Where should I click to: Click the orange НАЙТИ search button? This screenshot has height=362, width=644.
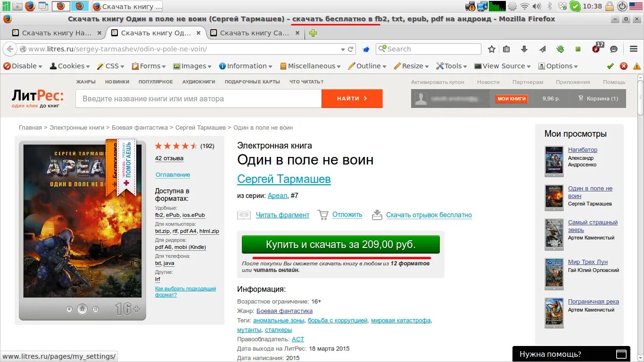(352, 99)
